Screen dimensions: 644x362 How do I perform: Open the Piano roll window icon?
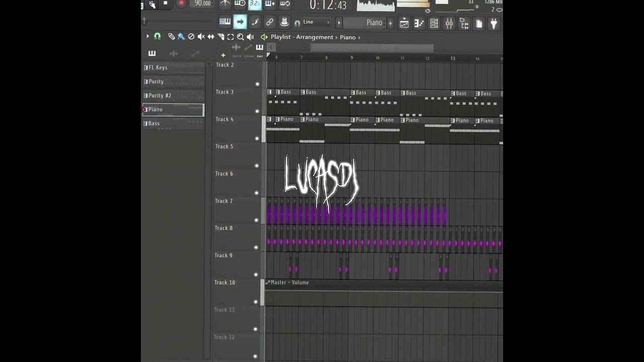(419, 23)
